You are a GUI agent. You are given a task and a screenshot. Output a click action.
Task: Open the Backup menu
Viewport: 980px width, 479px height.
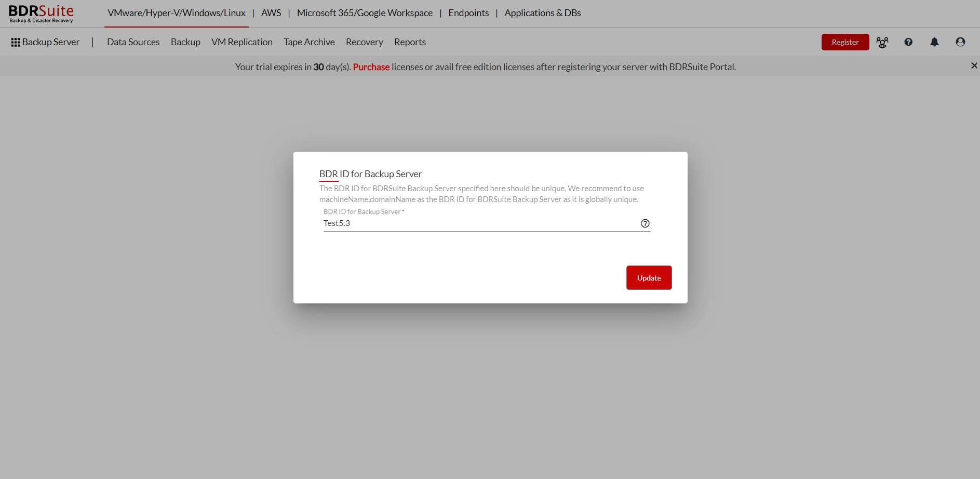click(x=185, y=42)
